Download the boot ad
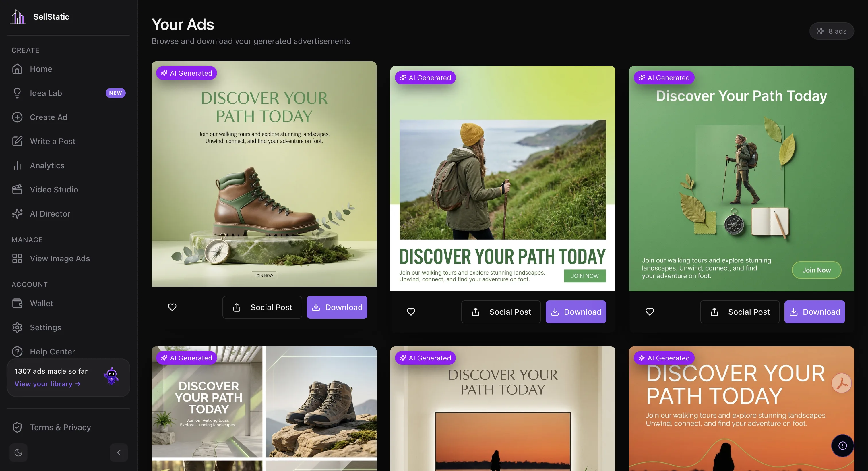 point(337,307)
